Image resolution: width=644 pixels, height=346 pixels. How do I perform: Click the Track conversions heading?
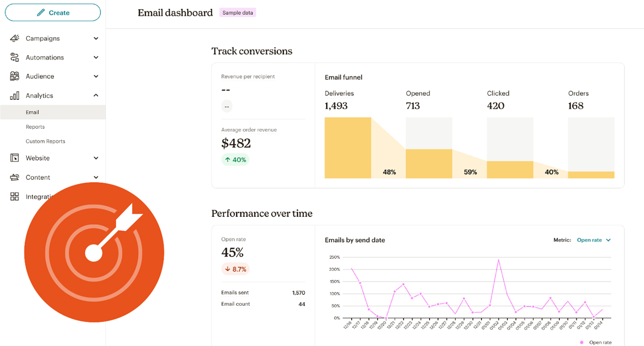(252, 51)
